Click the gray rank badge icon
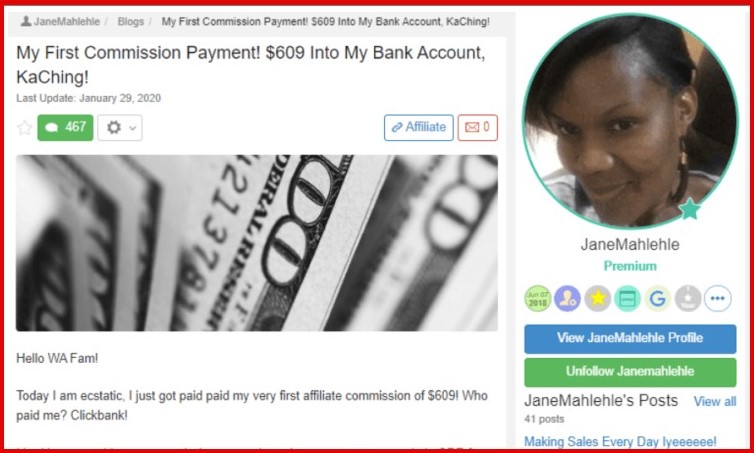The image size is (754, 453). click(688, 298)
